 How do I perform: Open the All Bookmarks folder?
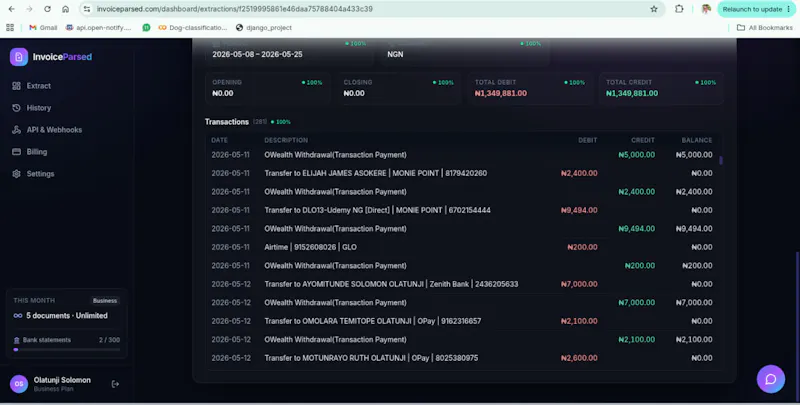(764, 28)
